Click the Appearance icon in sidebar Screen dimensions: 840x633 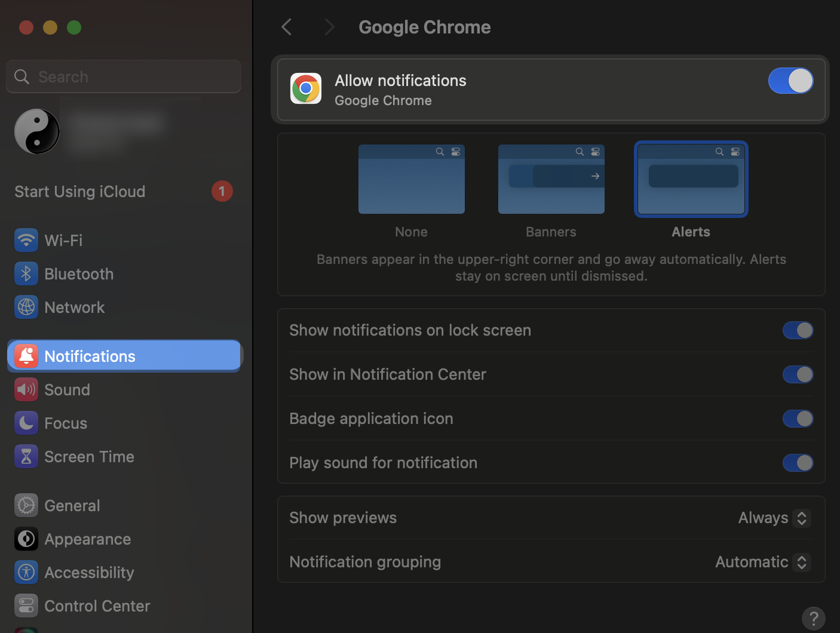click(x=26, y=539)
